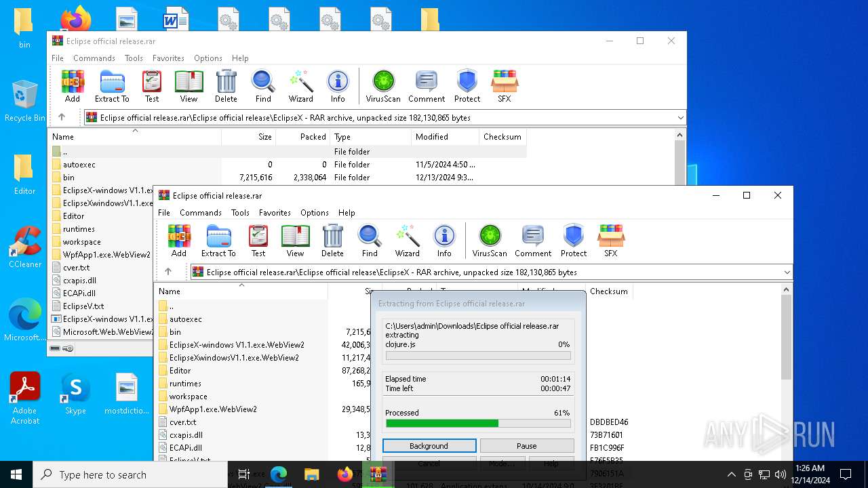Select workspace folder in front WinRAR window
Screen dimensions: 868x488
188,396
